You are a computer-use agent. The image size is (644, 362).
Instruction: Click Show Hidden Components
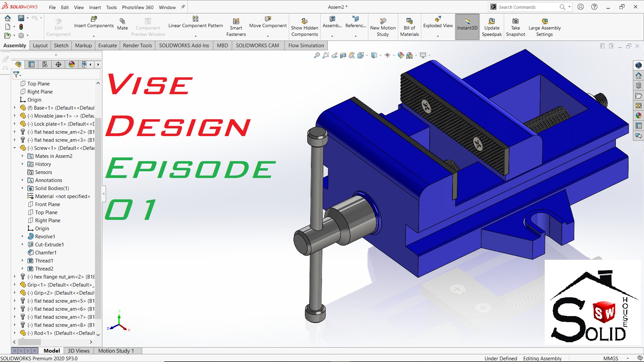(305, 27)
